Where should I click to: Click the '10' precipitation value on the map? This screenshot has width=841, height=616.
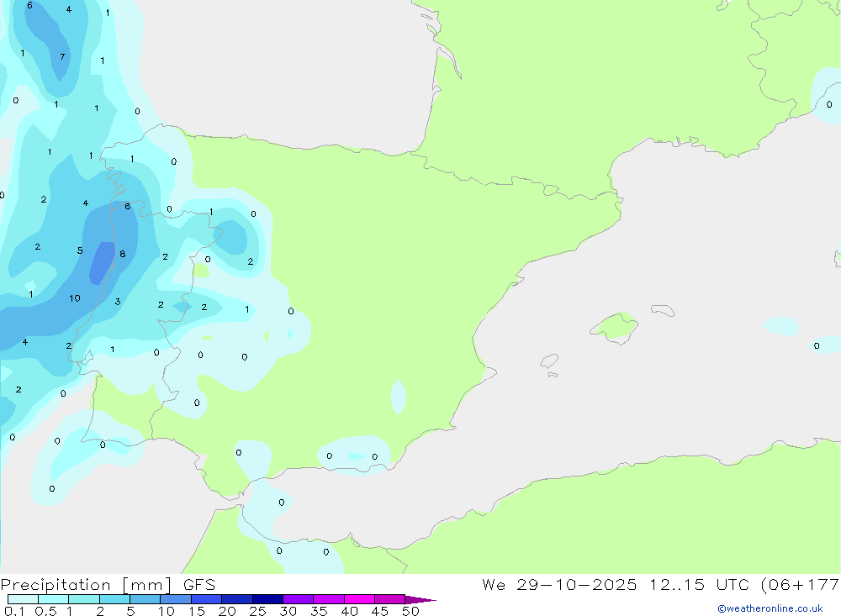[x=75, y=298]
